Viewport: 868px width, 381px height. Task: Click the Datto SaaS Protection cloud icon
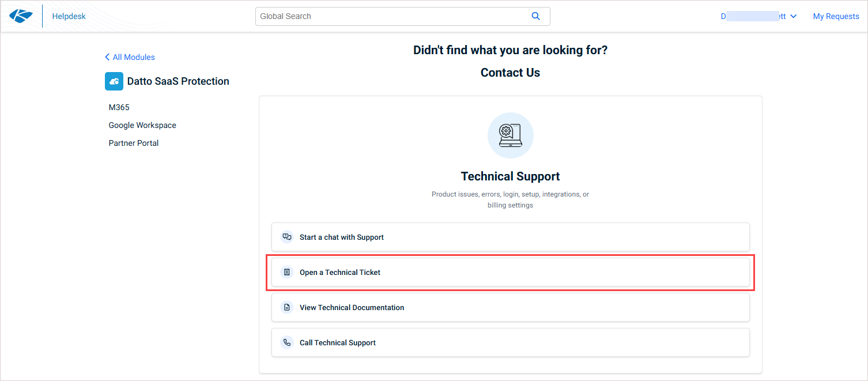(114, 81)
